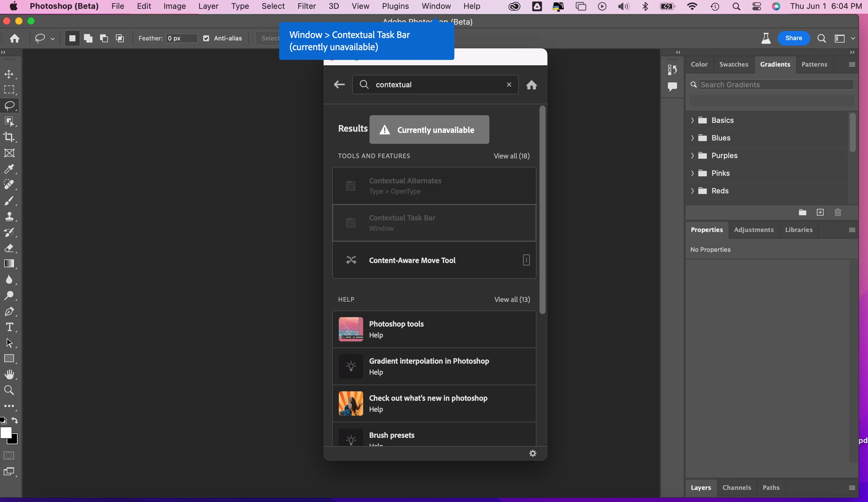Create new gradient with plus icon
The image size is (868, 502).
pyautogui.click(x=820, y=213)
